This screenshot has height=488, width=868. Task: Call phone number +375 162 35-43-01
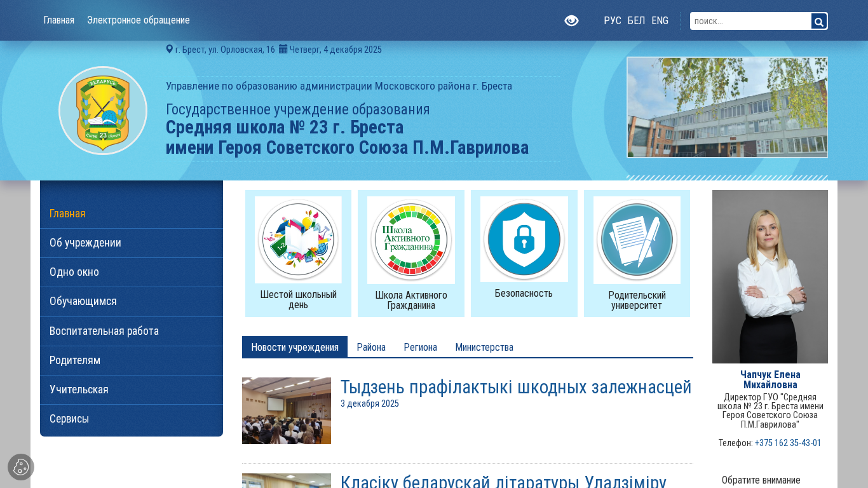[x=788, y=443]
